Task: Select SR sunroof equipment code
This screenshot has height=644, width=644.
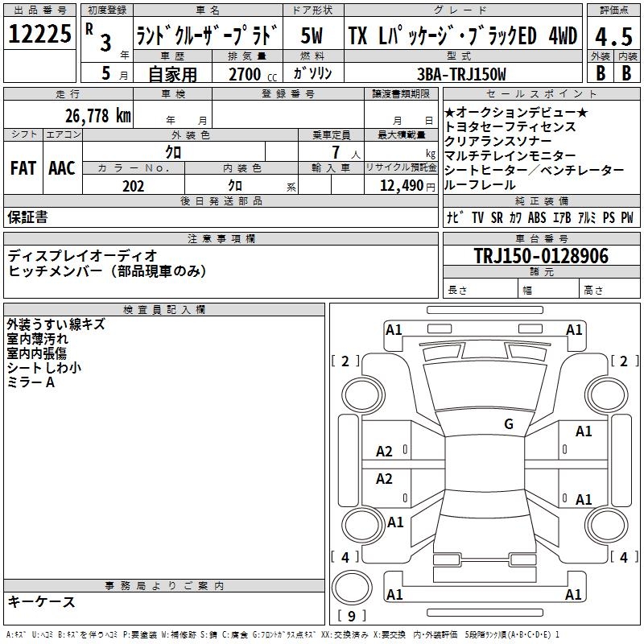Action: (497, 217)
